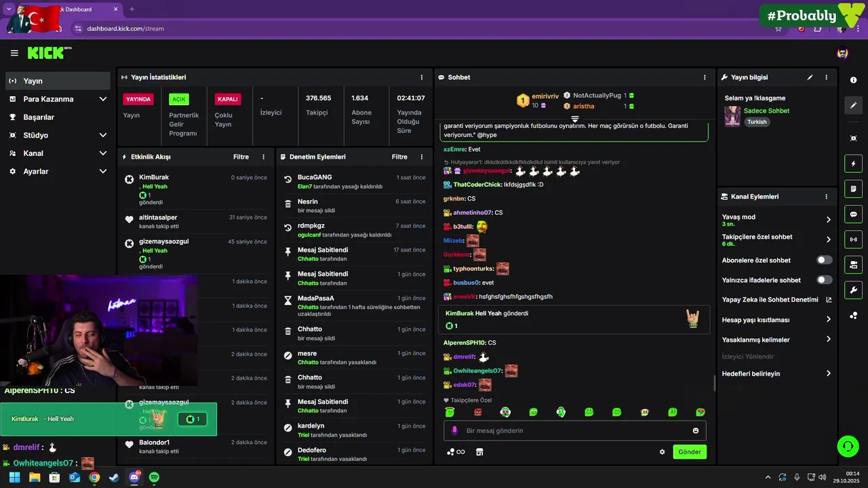Image resolution: width=868 pixels, height=488 pixels.
Task: Click the Kick logo
Action: (49, 53)
